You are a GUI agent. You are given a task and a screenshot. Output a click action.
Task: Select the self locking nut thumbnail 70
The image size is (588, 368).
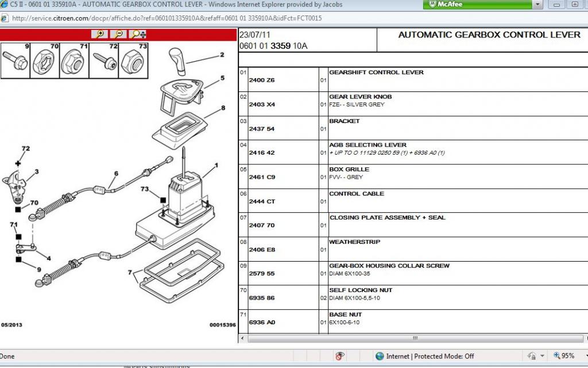[45, 60]
